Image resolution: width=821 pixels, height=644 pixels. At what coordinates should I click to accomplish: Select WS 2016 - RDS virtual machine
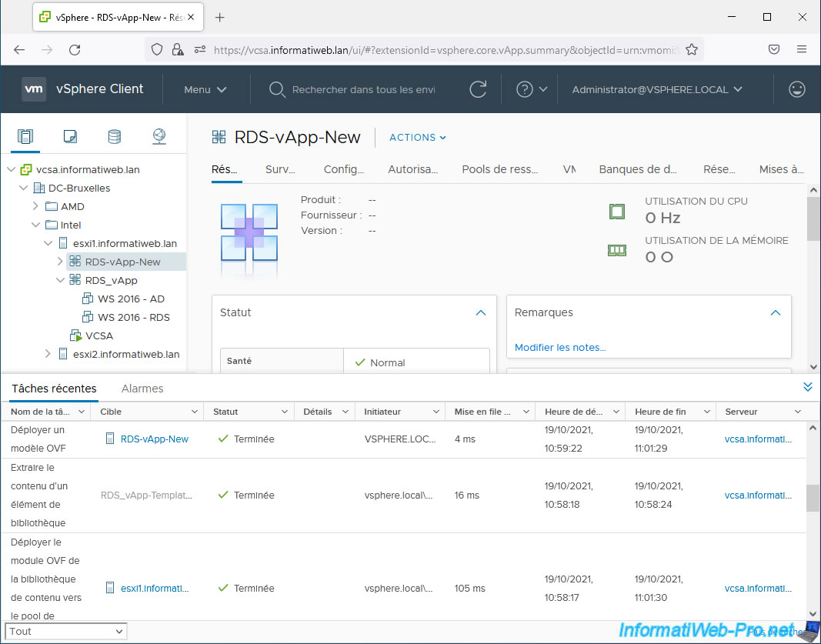133,317
